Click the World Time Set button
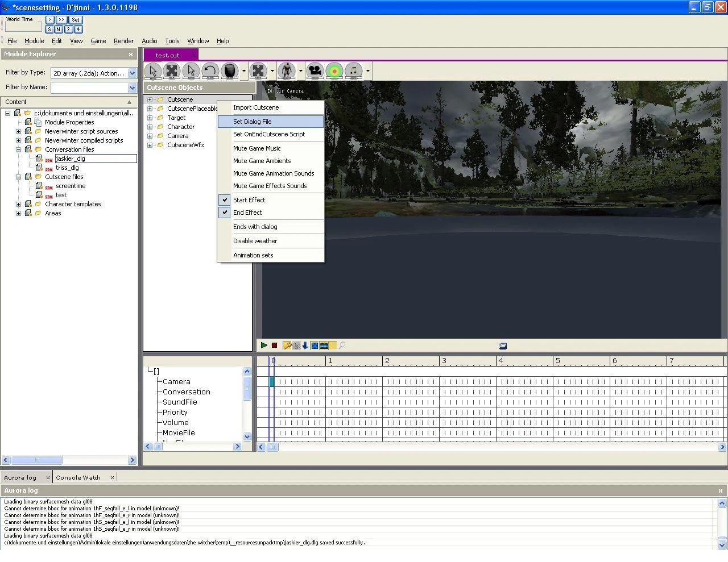This screenshot has height=562, width=728. (76, 20)
